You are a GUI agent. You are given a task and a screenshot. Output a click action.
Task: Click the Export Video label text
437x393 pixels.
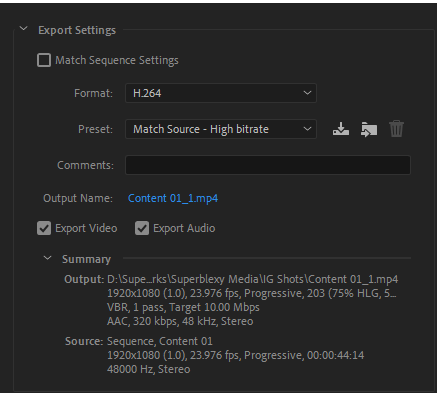pyautogui.click(x=86, y=228)
